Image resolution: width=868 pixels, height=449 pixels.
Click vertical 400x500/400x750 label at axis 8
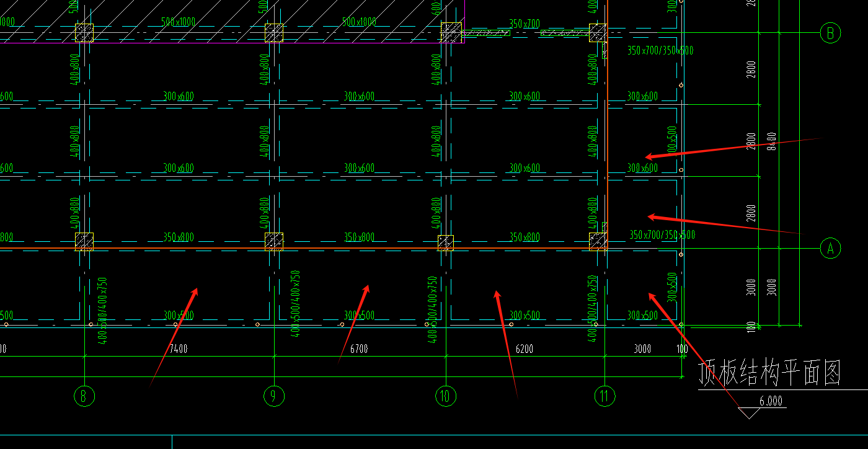click(x=104, y=310)
